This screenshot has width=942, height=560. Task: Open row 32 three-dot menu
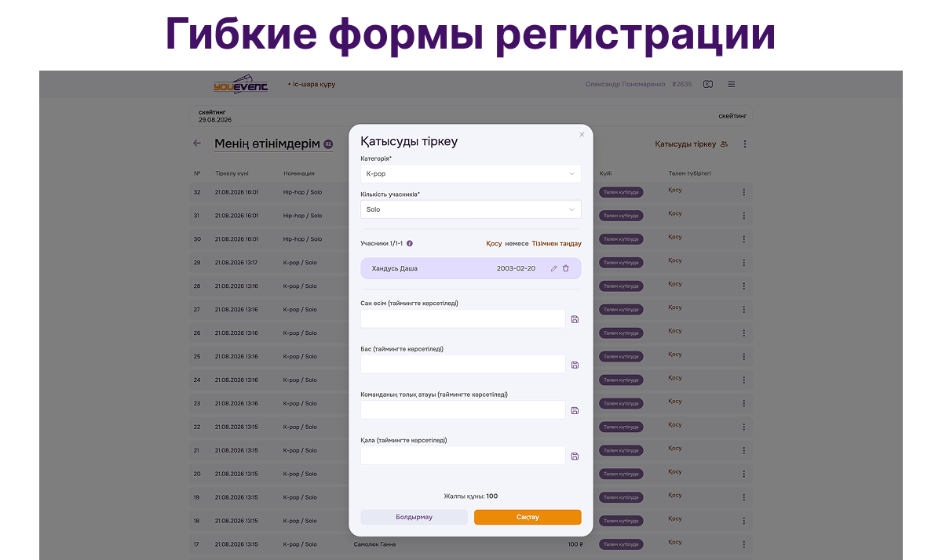[744, 192]
